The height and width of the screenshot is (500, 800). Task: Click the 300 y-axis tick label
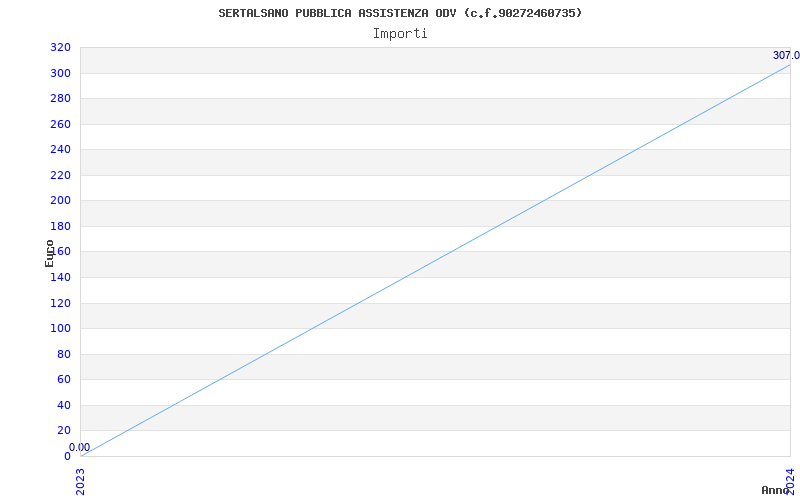coord(60,73)
